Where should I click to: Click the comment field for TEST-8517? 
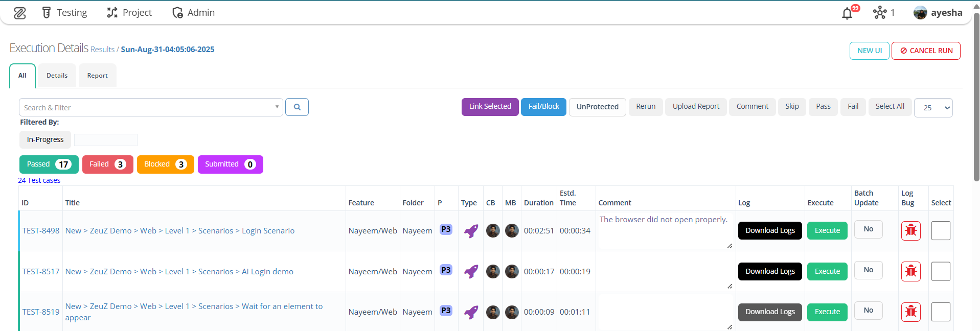(665, 271)
